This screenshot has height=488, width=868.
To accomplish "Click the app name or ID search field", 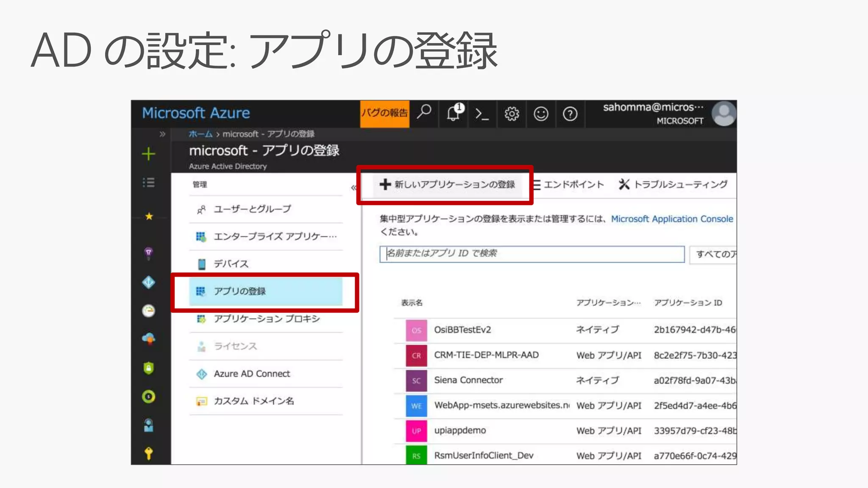I will pos(531,254).
